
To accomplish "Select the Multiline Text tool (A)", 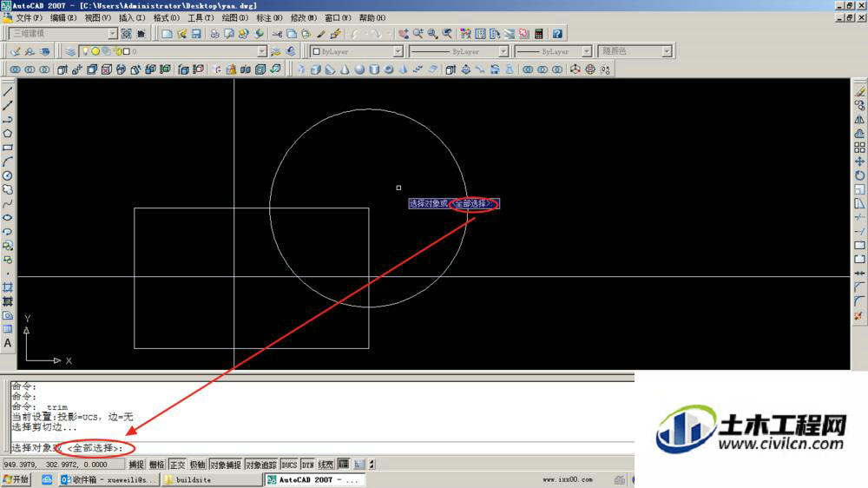I will 8,344.
